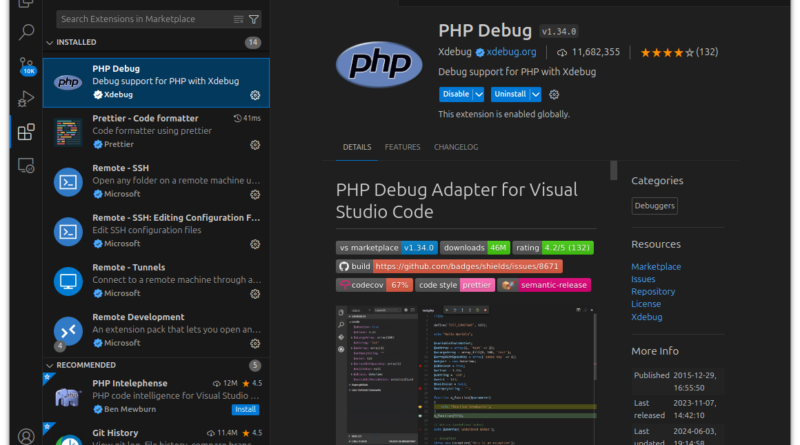The height and width of the screenshot is (445, 800).
Task: Click the Debuggers category tag
Action: [655, 206]
